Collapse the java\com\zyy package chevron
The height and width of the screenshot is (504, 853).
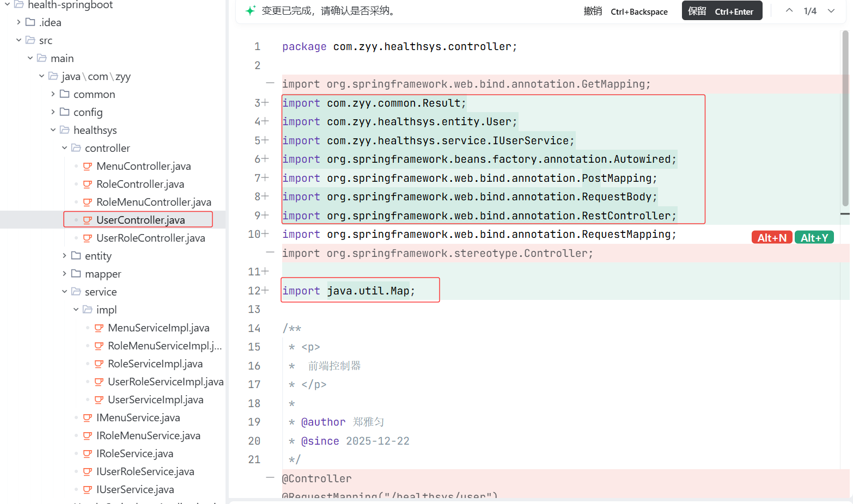pos(41,76)
